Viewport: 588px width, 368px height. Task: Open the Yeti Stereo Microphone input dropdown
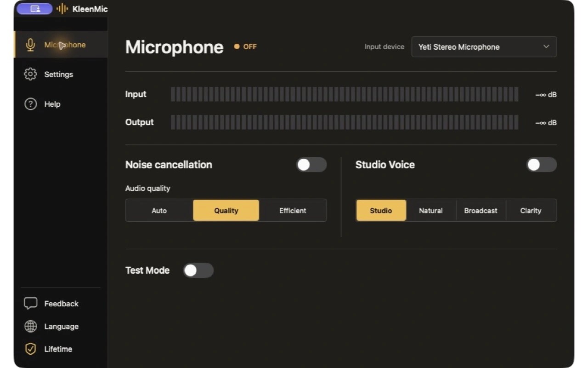tap(484, 47)
